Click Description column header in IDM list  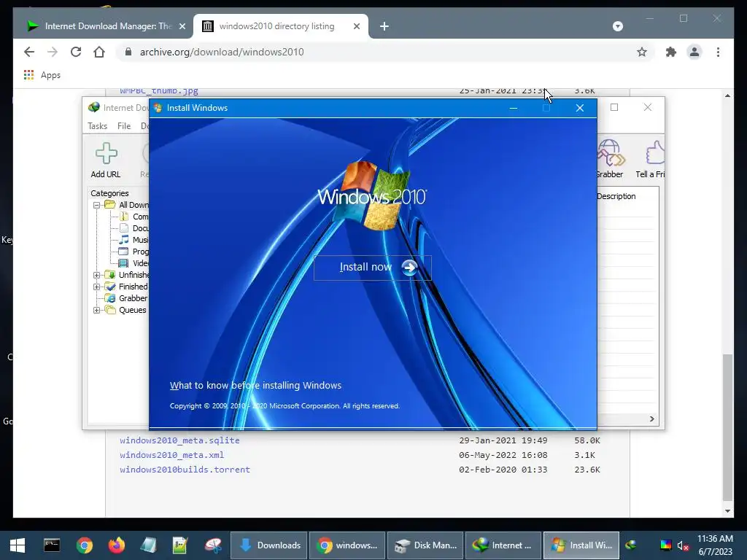616,196
